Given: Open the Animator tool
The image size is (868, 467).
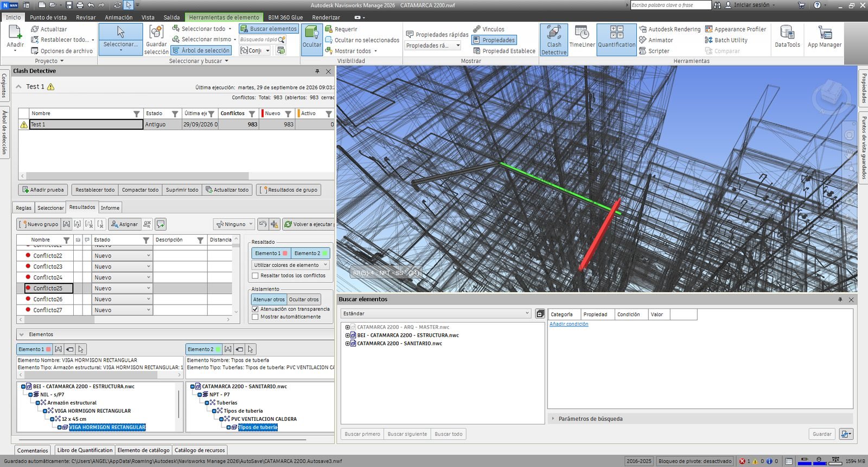Looking at the screenshot, I should 656,40.
